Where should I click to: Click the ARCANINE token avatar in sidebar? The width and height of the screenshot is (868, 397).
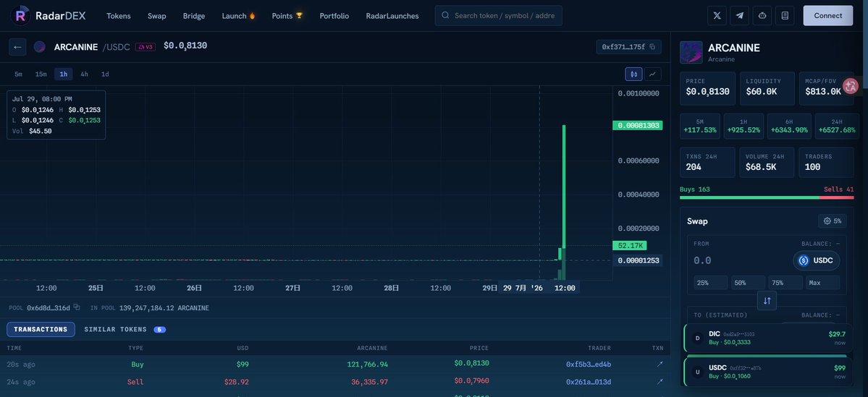(691, 52)
